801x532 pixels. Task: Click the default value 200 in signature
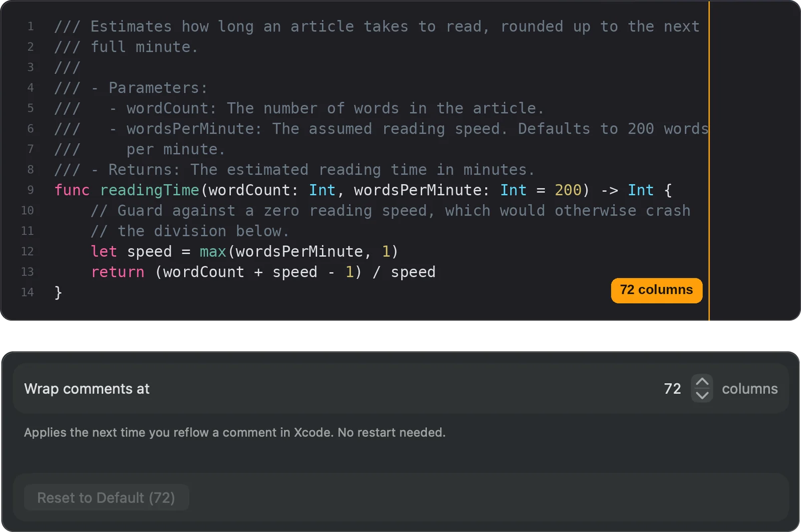click(x=568, y=190)
